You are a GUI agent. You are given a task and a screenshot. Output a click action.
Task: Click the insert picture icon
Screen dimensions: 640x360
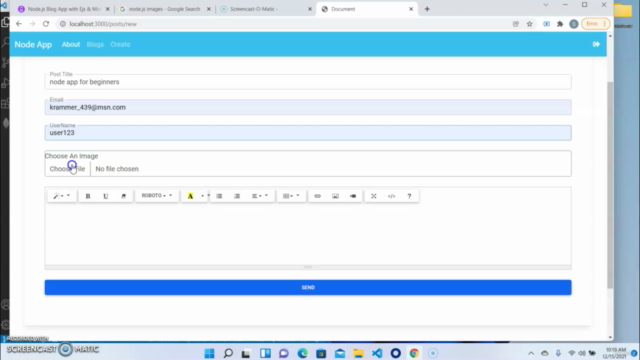tap(335, 196)
